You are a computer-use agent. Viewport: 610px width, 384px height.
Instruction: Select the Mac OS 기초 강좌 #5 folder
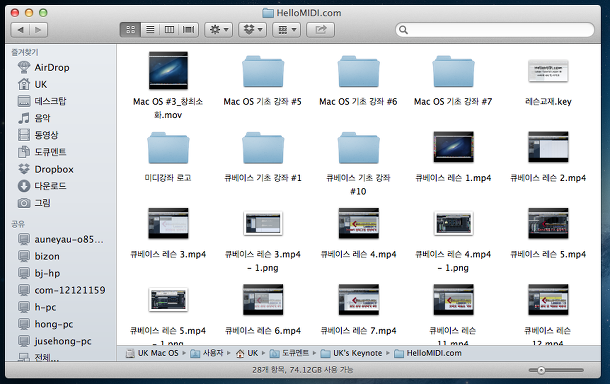[263, 72]
